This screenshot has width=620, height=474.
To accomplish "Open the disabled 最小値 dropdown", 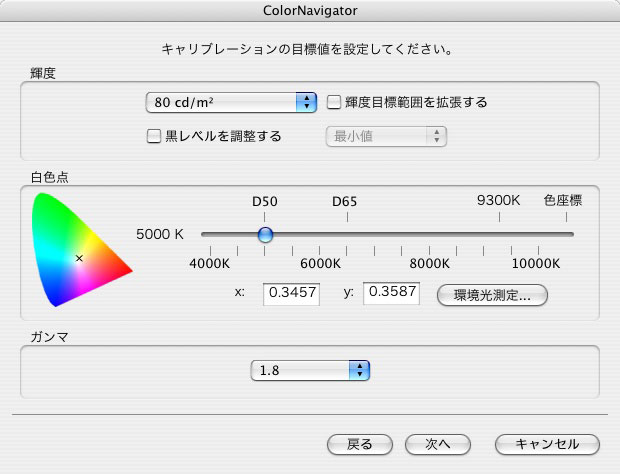I will [x=386, y=136].
